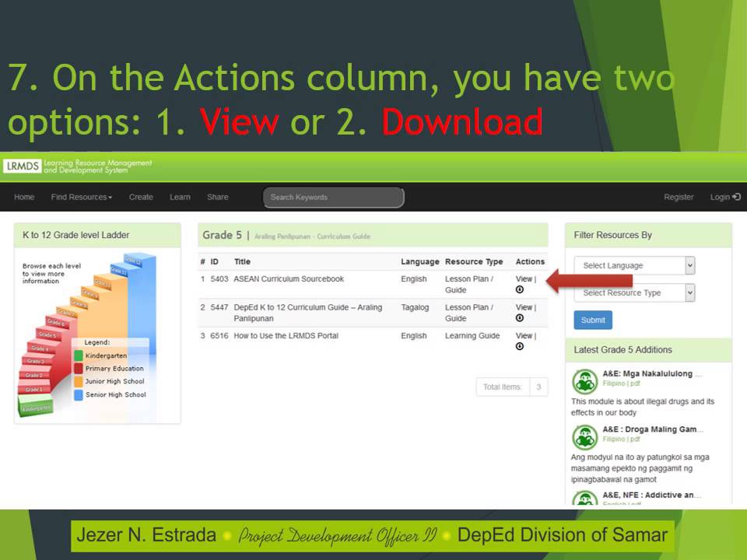Click the Tagalog language cell
The width and height of the screenshot is (747, 560).
[x=415, y=307]
